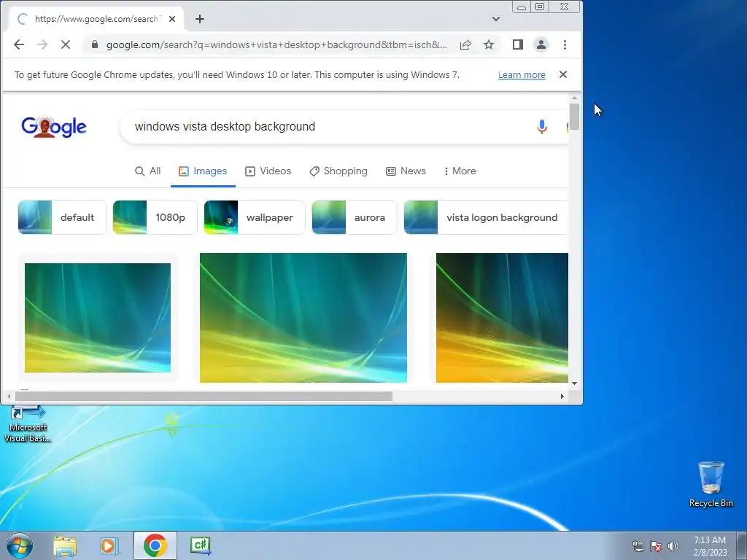Viewport: 747px width, 560px height.
Task: Open the Learn more link
Action: click(522, 75)
